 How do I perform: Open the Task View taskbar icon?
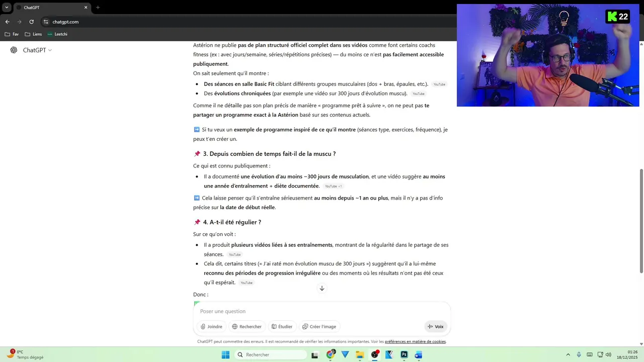[315, 355]
